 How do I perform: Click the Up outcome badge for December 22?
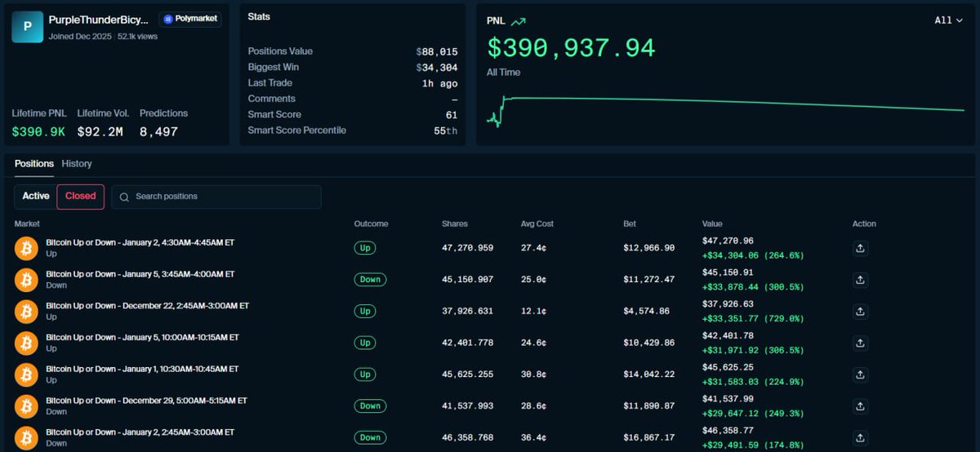(365, 311)
